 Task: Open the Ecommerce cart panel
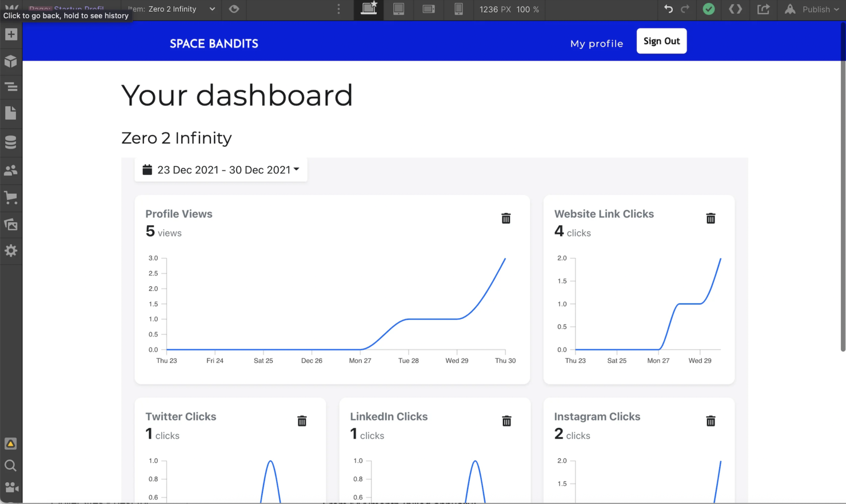tap(11, 198)
